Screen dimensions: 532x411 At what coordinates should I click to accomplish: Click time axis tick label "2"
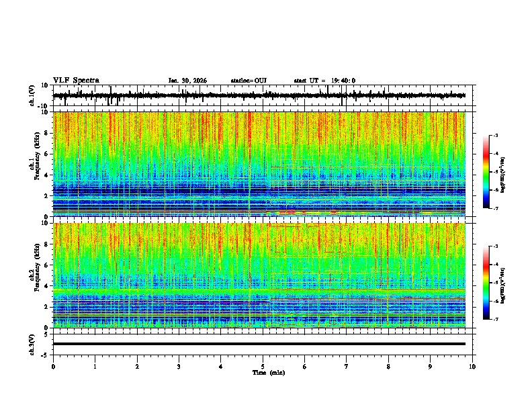pyautogui.click(x=137, y=367)
